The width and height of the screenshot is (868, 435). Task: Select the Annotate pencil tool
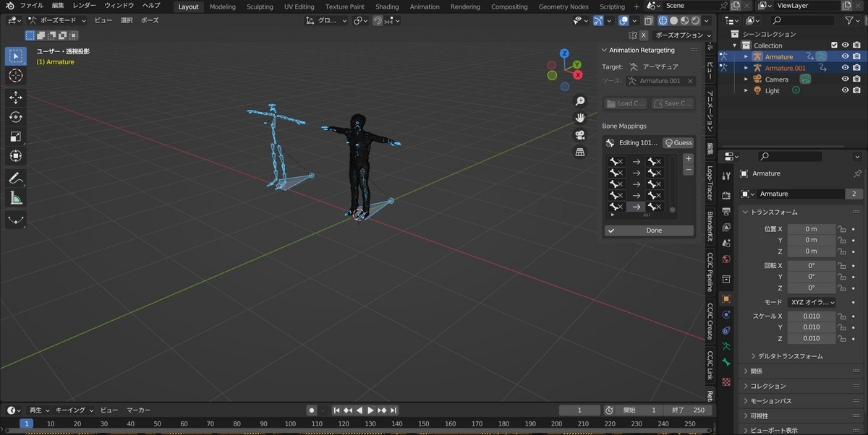pyautogui.click(x=16, y=178)
